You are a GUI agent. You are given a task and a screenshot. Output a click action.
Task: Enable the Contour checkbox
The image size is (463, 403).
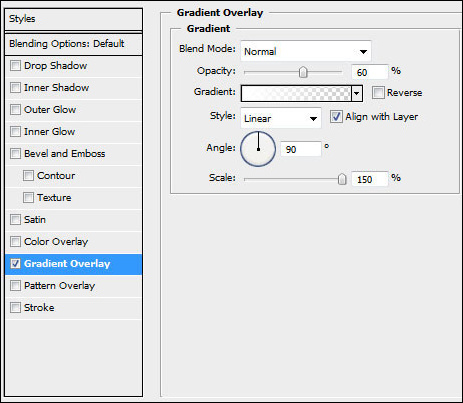28,176
